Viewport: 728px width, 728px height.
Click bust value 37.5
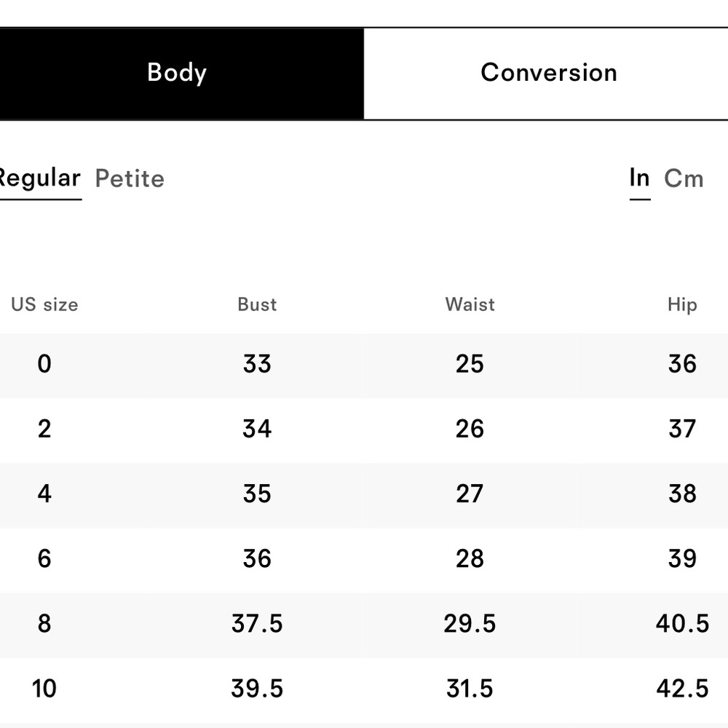[x=257, y=624]
